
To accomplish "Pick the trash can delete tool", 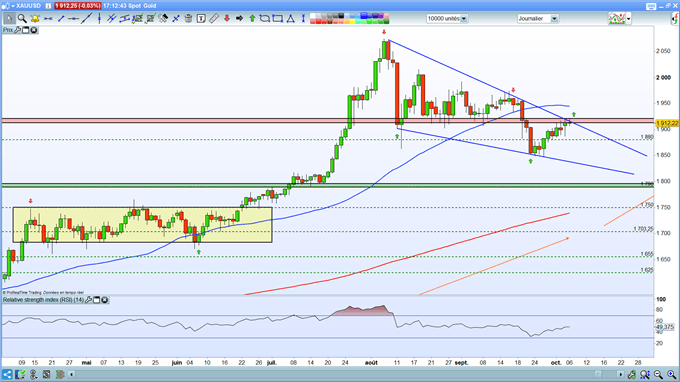I will [188, 18].
